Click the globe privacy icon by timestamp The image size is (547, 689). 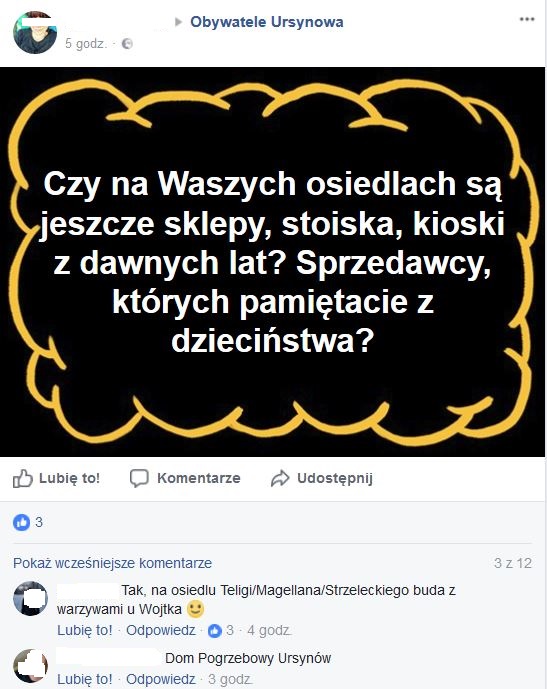pyautogui.click(x=127, y=44)
